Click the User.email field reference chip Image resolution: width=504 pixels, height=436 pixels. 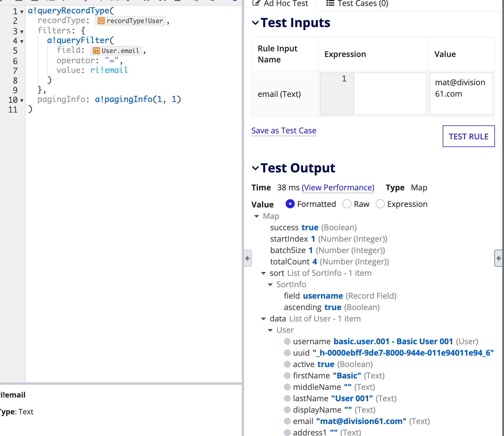coord(116,51)
